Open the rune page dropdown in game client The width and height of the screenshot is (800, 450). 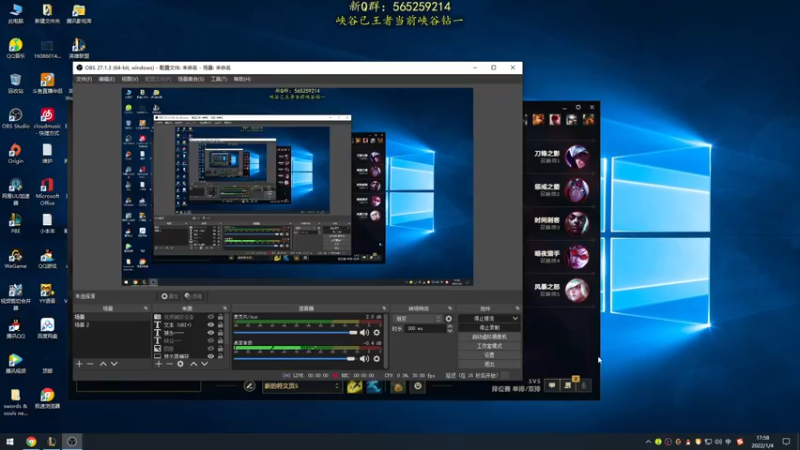click(301, 386)
